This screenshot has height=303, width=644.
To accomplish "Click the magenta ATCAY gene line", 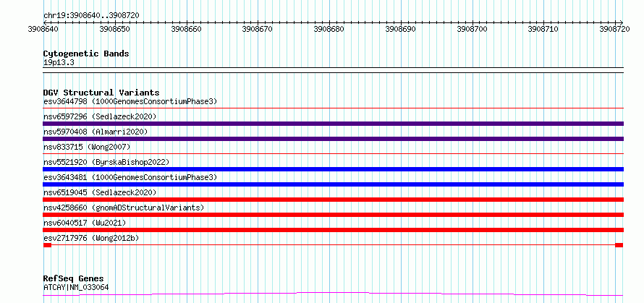I will coord(333,294).
